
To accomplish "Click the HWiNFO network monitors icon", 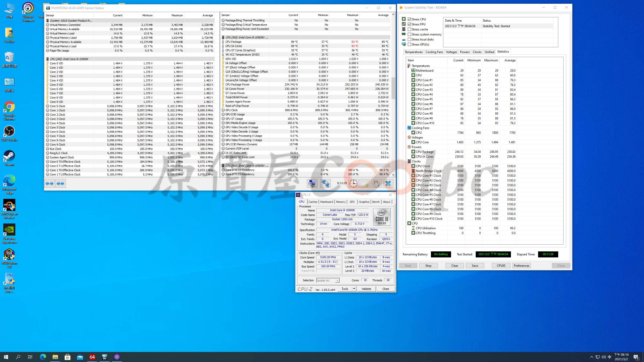I will point(325,183).
